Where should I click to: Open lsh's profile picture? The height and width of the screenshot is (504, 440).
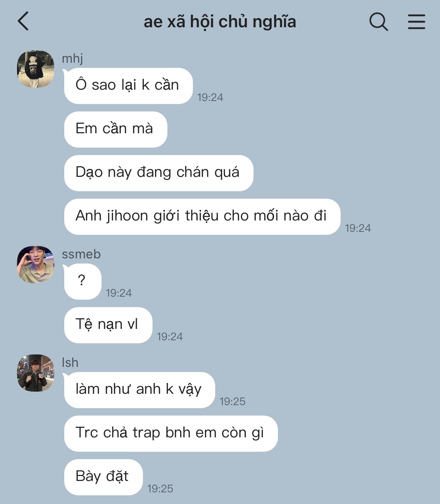click(35, 373)
